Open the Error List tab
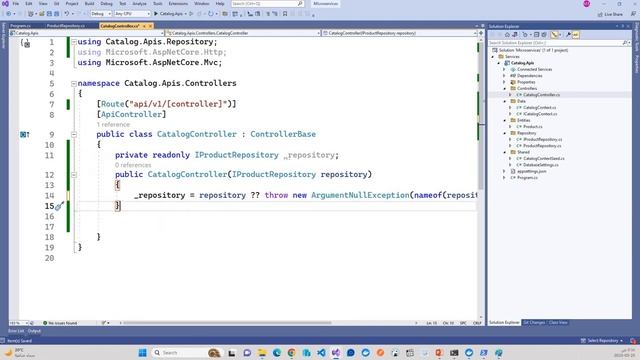This screenshot has width=640, height=360. click(x=16, y=331)
